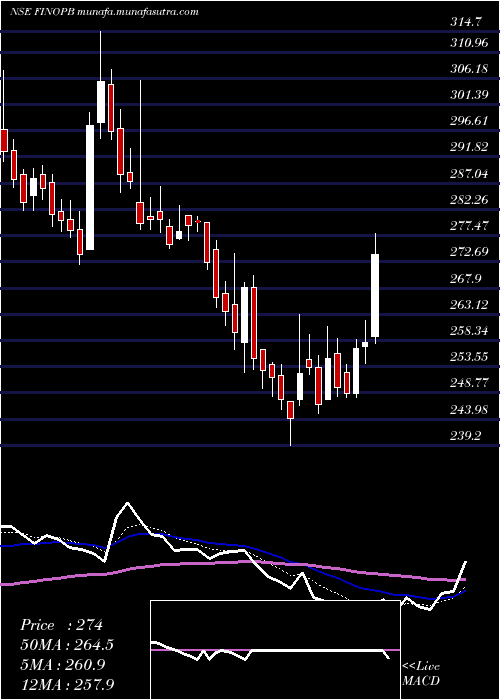This screenshot has height=700, width=500.
Task: Click the <<Live MACD label
Action: pos(421,673)
